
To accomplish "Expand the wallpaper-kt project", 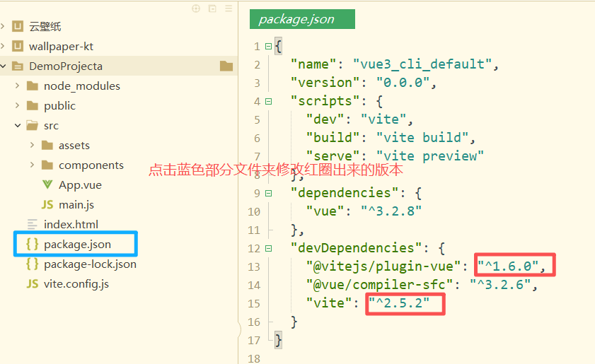I will tap(3, 46).
